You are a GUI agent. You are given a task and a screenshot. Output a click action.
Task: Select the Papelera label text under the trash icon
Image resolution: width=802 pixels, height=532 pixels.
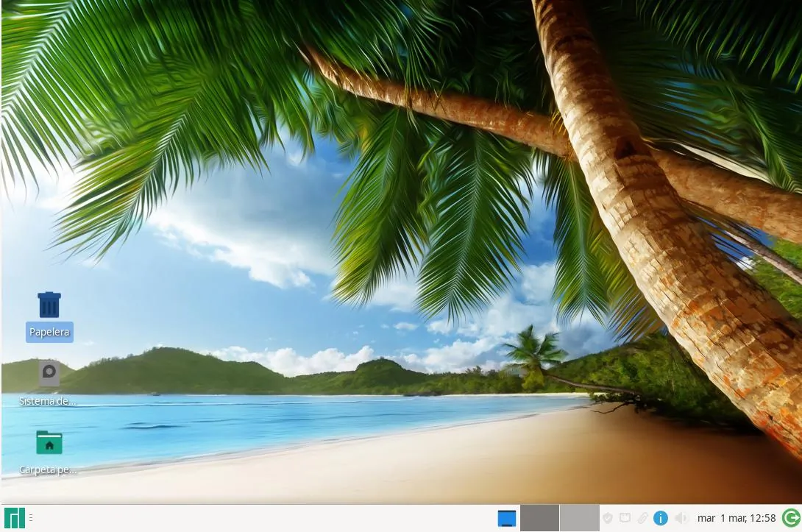pyautogui.click(x=49, y=332)
